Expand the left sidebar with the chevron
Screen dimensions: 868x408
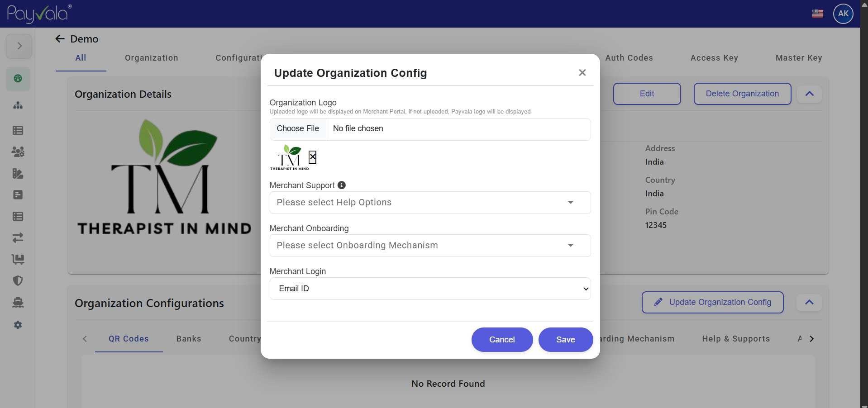pos(19,46)
